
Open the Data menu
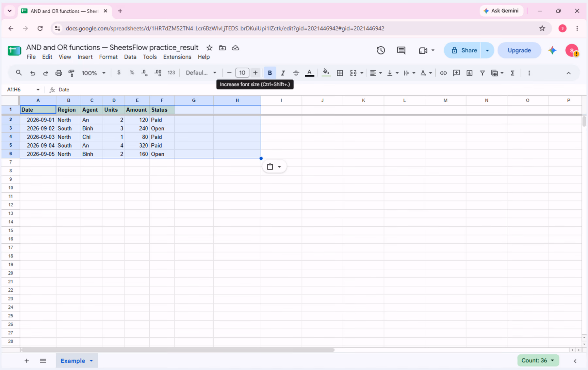click(x=130, y=57)
